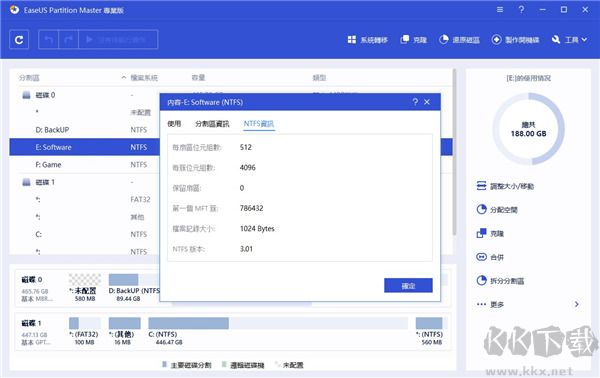Expand the 工具 tools dropdown

coord(569,40)
